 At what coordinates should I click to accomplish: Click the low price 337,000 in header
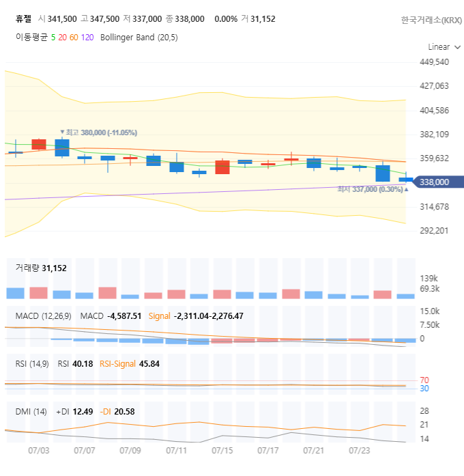[147, 19]
